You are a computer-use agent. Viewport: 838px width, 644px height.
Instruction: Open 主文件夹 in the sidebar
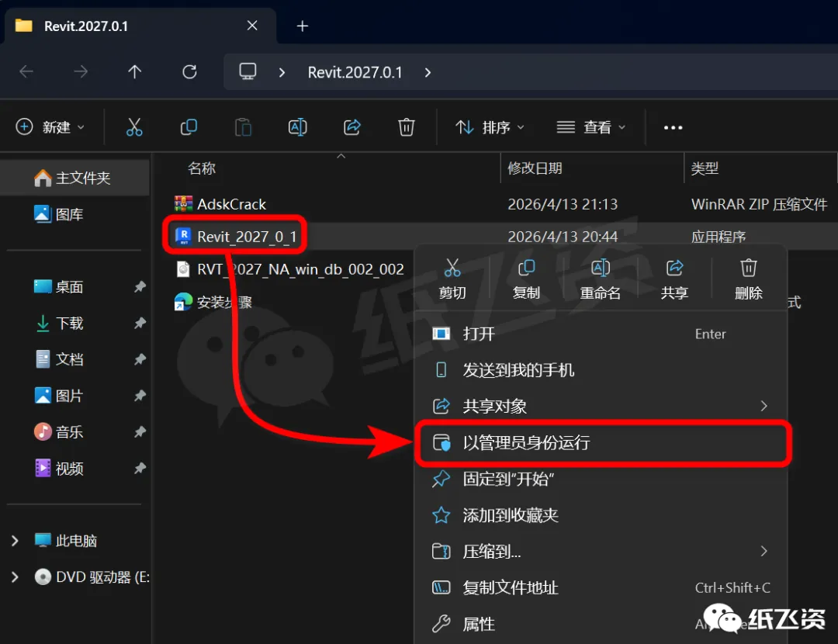pos(74,178)
